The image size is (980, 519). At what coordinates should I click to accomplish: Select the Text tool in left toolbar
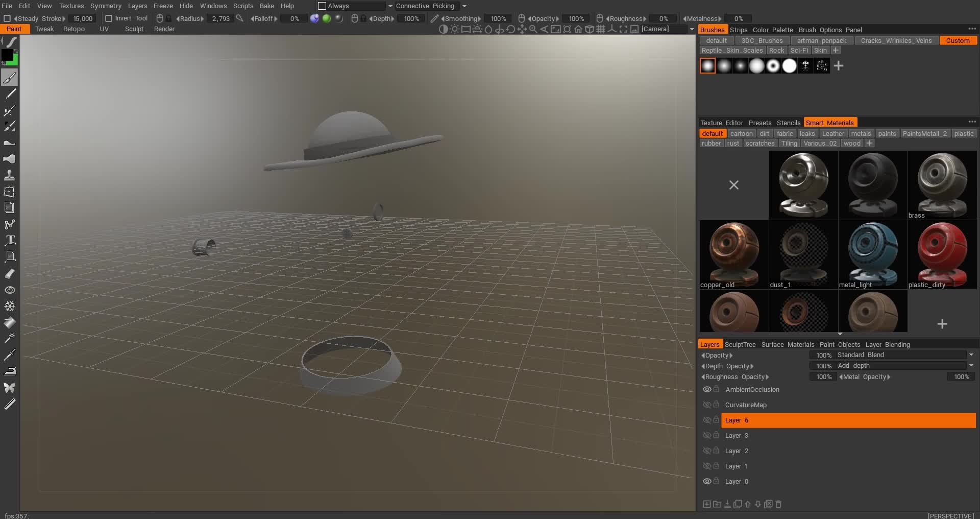10,240
